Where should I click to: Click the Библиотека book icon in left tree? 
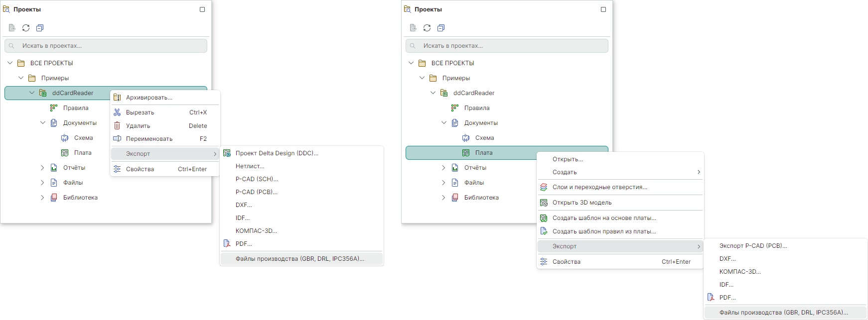pos(54,198)
